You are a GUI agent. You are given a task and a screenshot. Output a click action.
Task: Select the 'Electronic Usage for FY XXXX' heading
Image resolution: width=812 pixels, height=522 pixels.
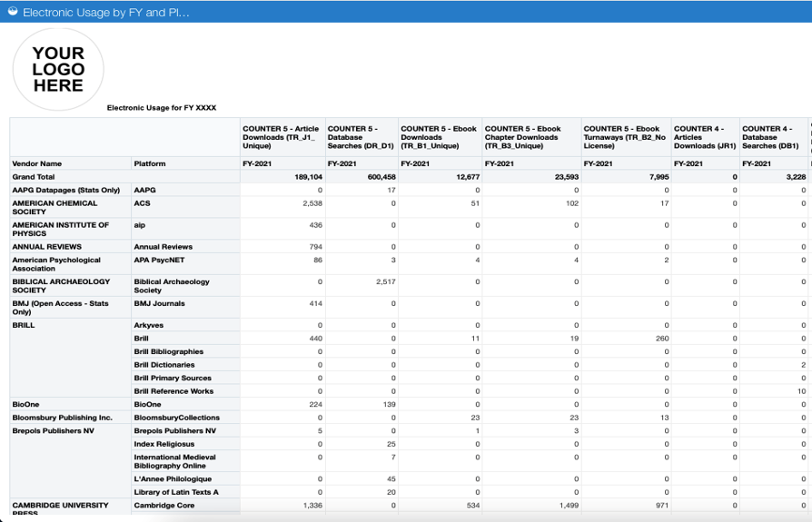tap(162, 108)
